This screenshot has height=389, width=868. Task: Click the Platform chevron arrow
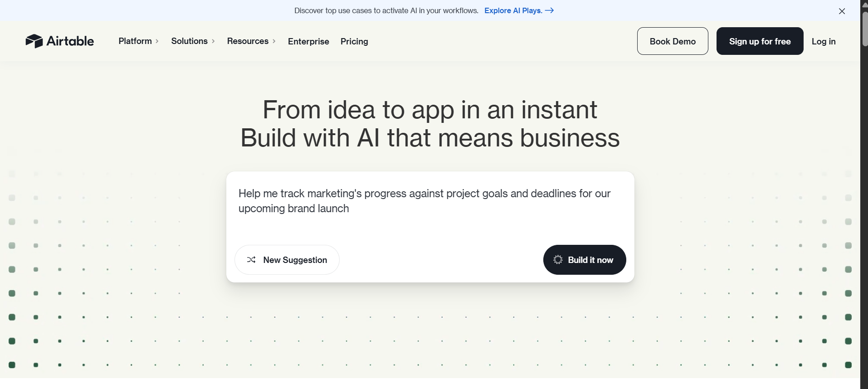156,41
